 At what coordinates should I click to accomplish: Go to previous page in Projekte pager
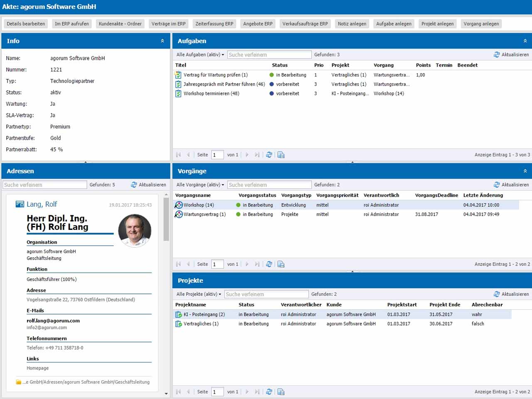(188, 392)
